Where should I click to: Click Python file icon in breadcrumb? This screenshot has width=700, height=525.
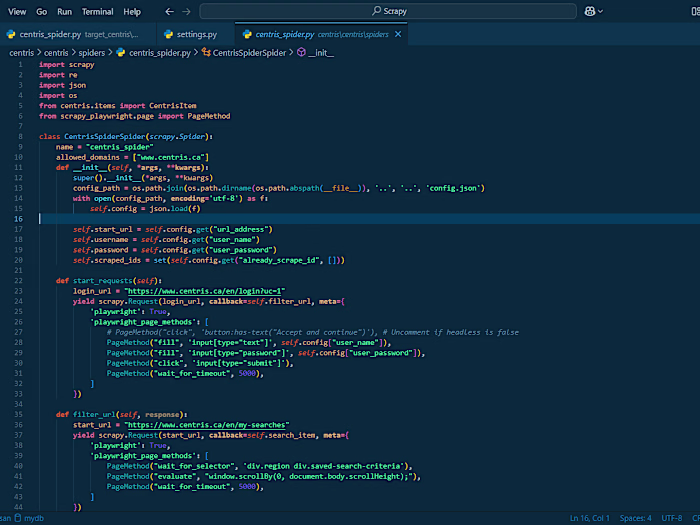121,52
